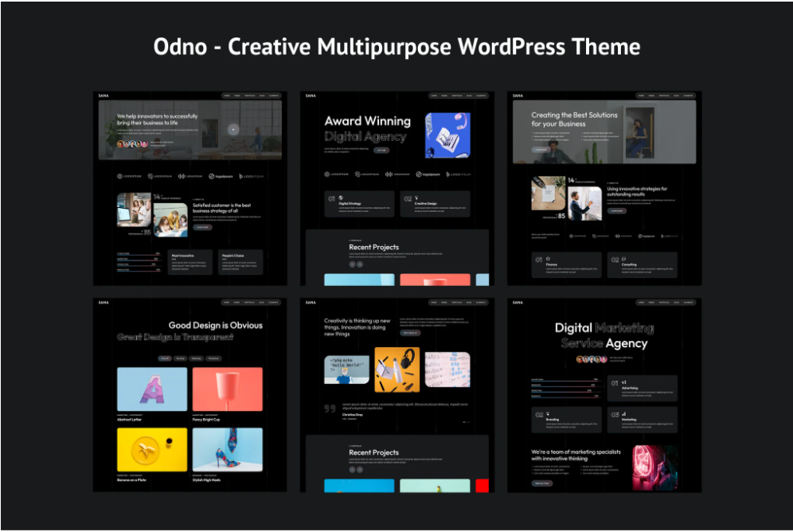The width and height of the screenshot is (793, 532).
Task: Click the SANA logo in the 'We help innovators' demo
Action: coord(104,96)
